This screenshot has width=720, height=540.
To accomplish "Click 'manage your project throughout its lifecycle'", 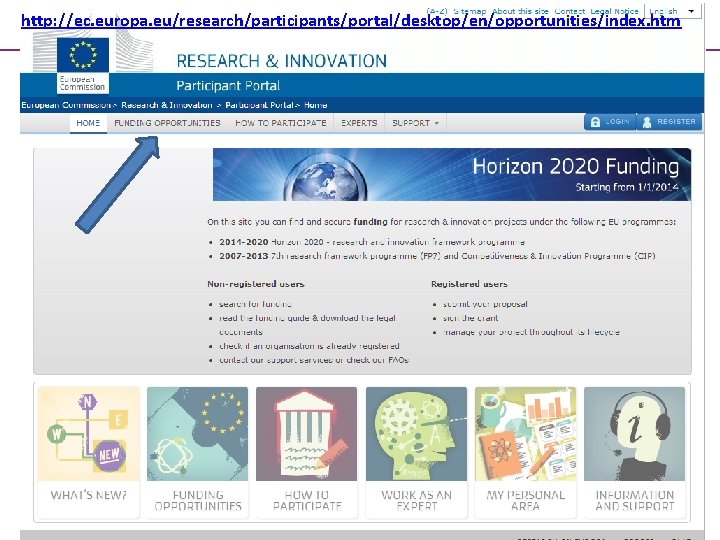I will 531,332.
